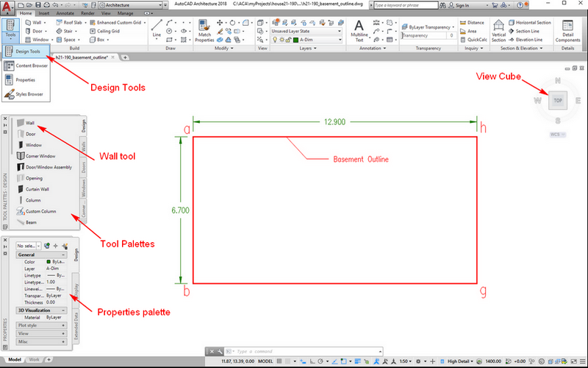
Task: Toggle the layer on/off light bulb icon
Action: click(275, 40)
